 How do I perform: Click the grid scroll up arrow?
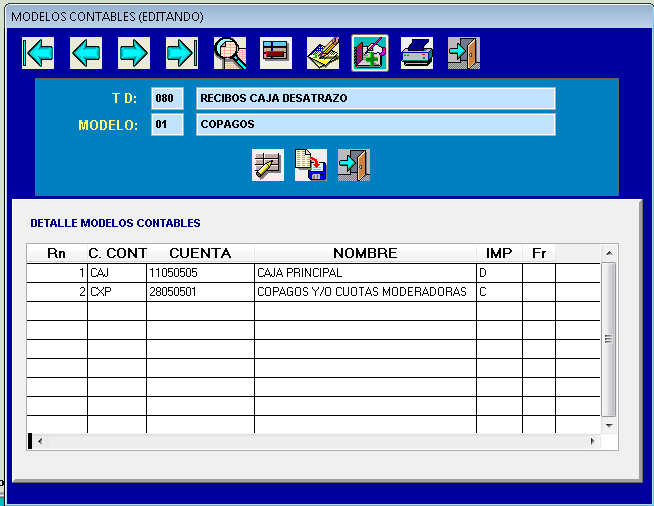(x=609, y=253)
